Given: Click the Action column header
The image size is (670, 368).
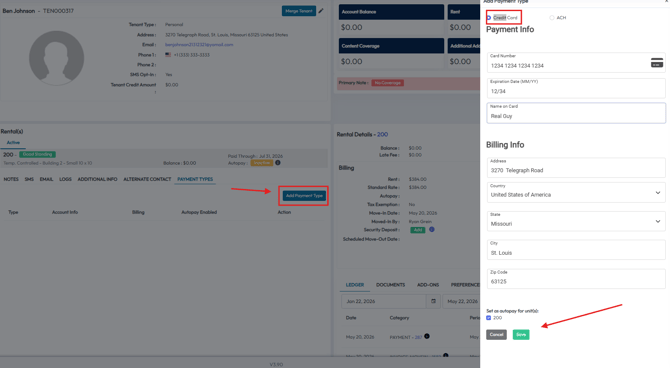Looking at the screenshot, I should click(x=284, y=212).
